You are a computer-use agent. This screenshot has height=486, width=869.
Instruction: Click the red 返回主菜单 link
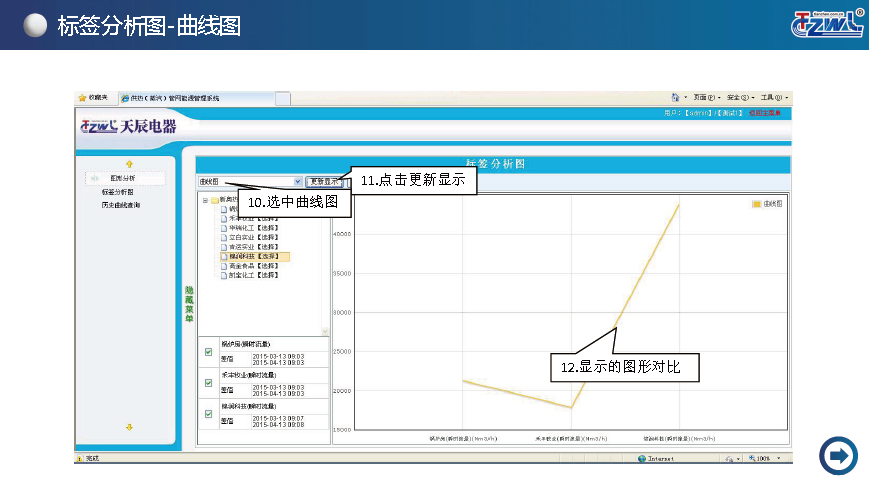click(765, 113)
